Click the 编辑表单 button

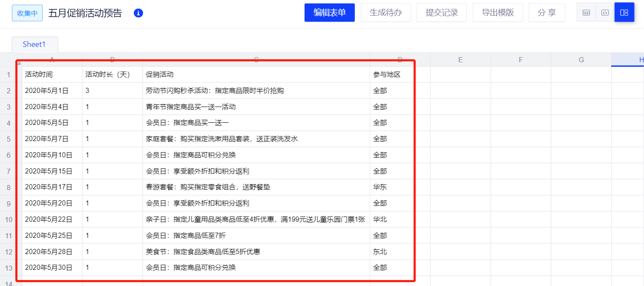329,13
